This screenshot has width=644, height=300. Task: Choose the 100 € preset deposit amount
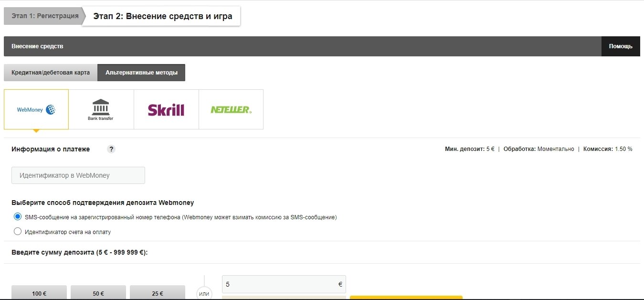coord(39,293)
